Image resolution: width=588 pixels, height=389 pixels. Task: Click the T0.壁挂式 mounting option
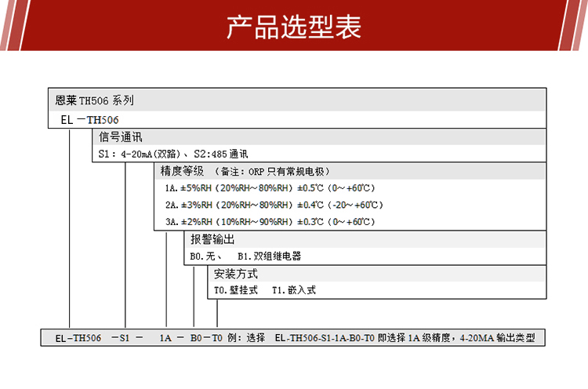point(235,290)
